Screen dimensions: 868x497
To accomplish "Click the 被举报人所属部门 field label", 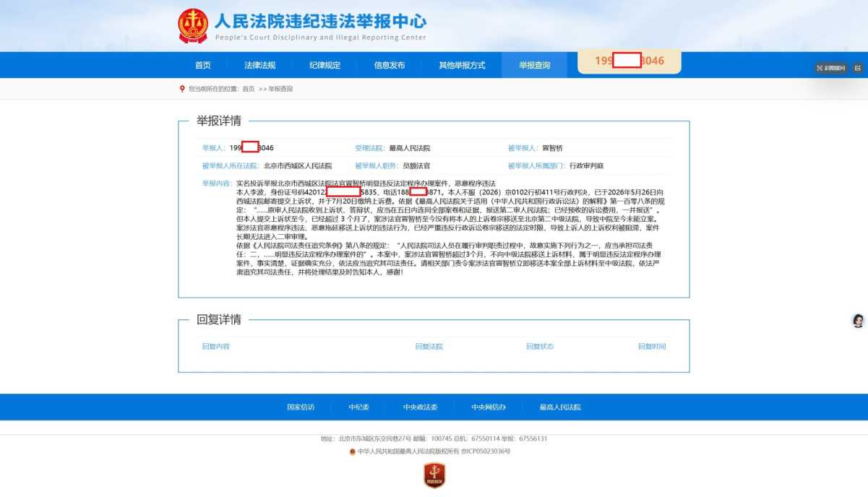I will click(x=537, y=166).
